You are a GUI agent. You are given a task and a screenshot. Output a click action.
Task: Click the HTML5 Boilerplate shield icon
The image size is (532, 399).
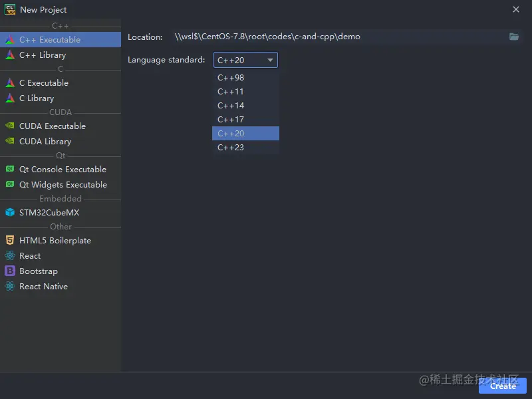[10, 240]
